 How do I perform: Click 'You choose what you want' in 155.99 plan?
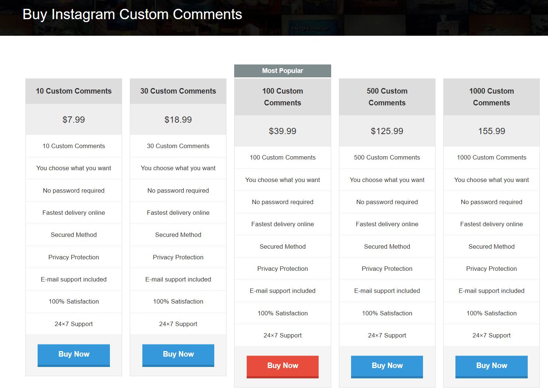[492, 180]
